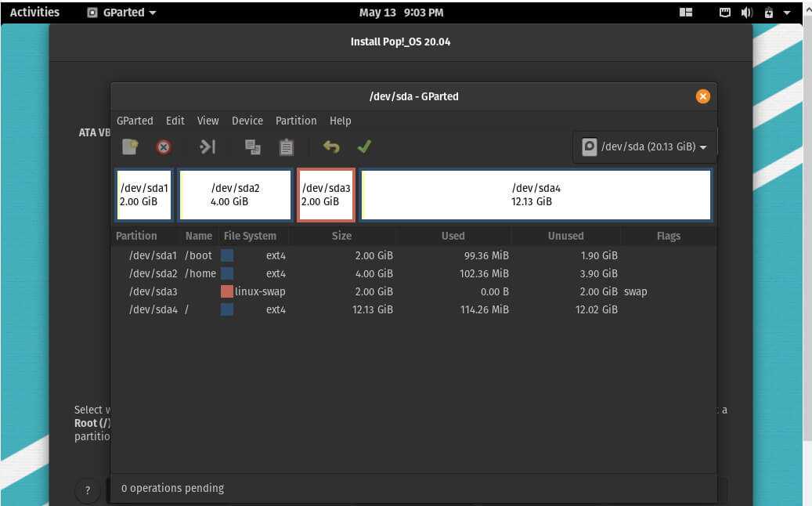Click the blue ext4 color square for /home
812x506 pixels.
coord(227,273)
